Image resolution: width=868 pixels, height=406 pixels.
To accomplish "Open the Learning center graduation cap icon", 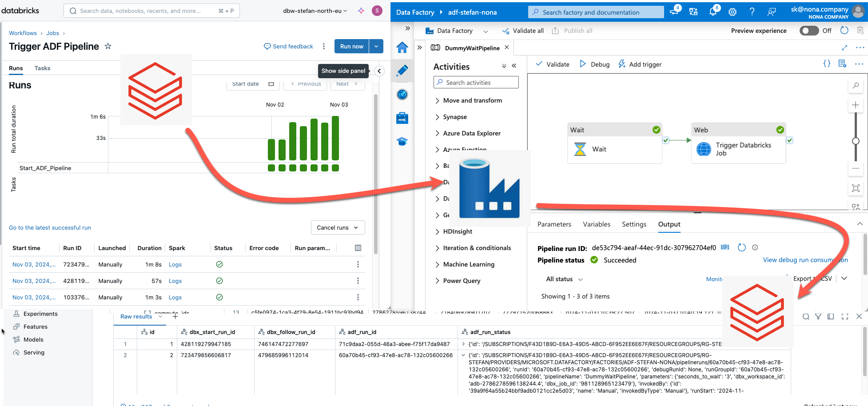I will 402,141.
